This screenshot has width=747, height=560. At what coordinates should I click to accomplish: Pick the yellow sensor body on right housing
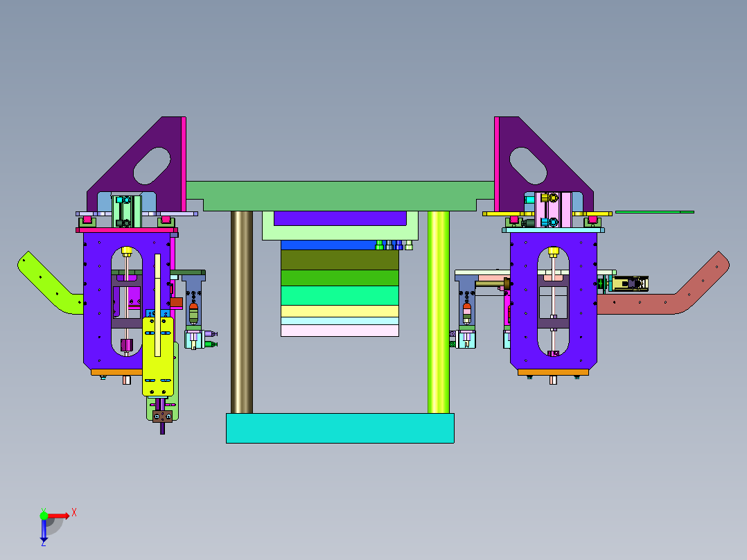point(630,283)
